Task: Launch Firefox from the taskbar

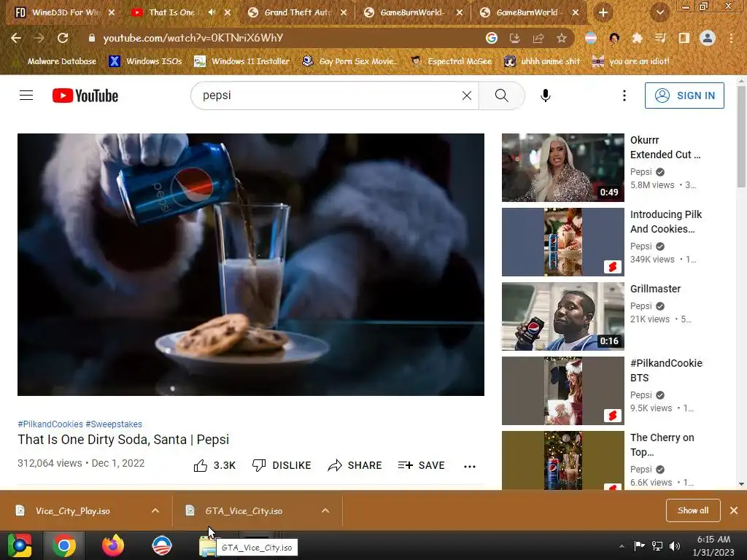Action: click(x=113, y=545)
